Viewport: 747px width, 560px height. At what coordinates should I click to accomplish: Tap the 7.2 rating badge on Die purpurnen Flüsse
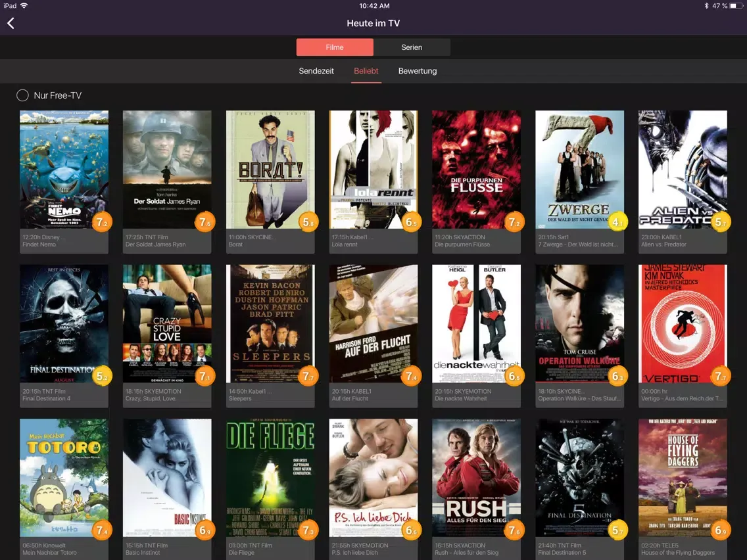tap(514, 222)
